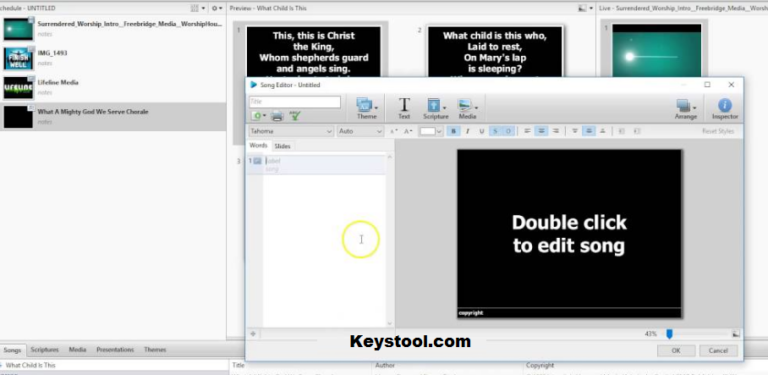Click the Cancel button

718,351
